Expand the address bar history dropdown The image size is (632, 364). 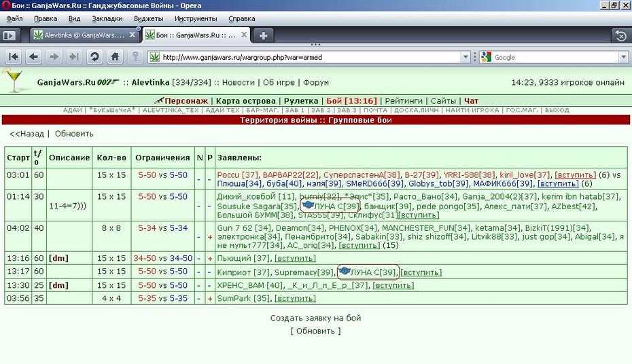(x=466, y=57)
